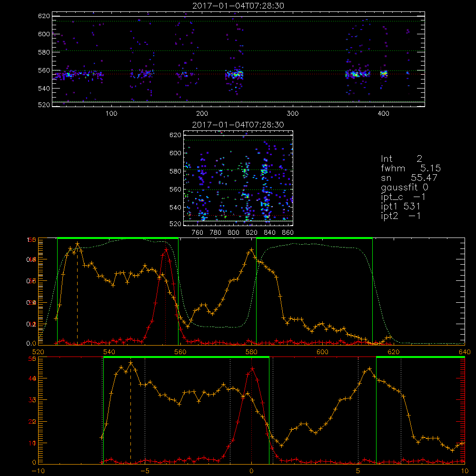Viewport: 476px width, 476px height.
Task: Click the 'gaussfit 0' readout
Action: (404, 187)
